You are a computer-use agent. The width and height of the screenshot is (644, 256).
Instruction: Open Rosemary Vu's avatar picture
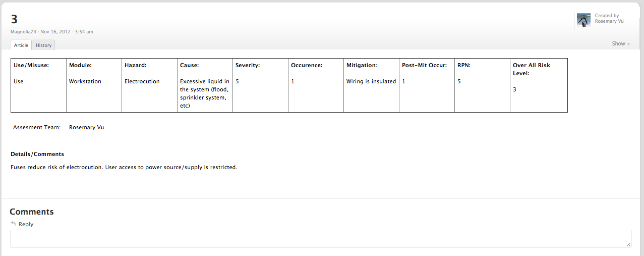coord(583,20)
